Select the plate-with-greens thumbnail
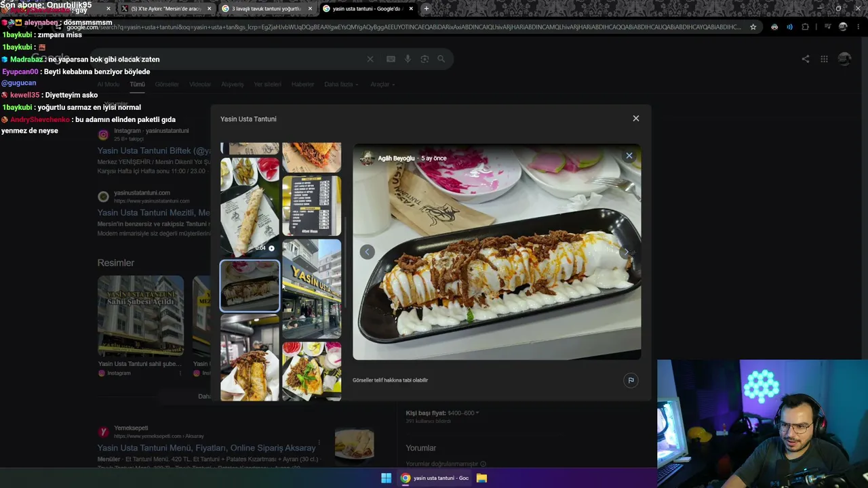868x488 pixels. pyautogui.click(x=312, y=371)
